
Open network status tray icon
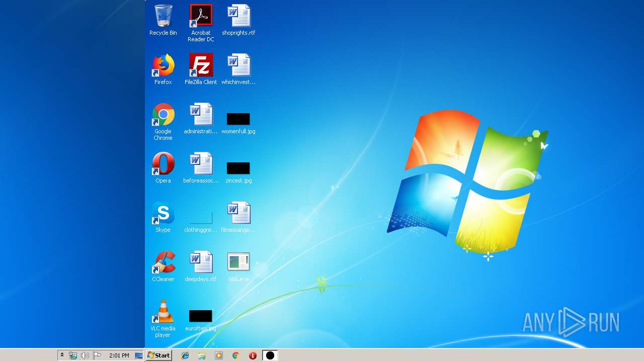pyautogui.click(x=73, y=355)
